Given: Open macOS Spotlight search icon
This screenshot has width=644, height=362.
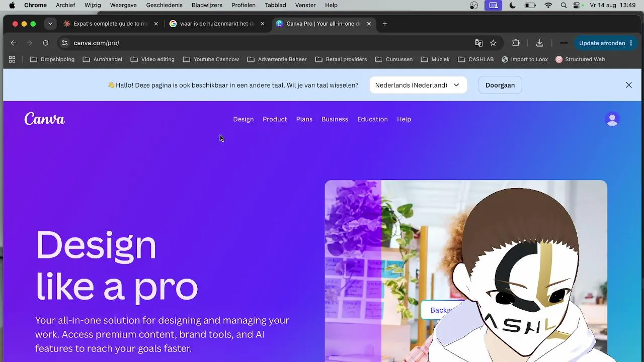Looking at the screenshot, I should pos(563,5).
